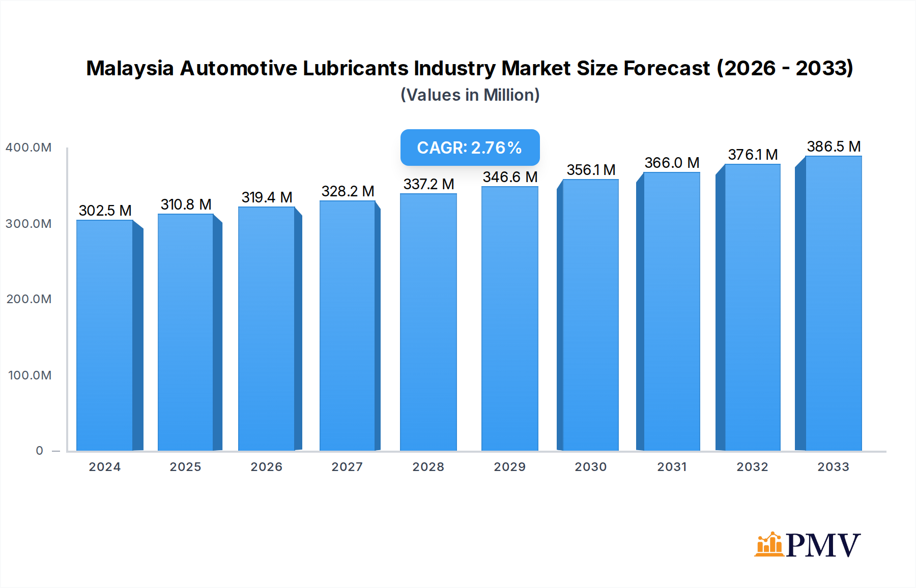The height and width of the screenshot is (588, 916).
Task: Click the 302.5 M data label
Action: click(x=105, y=210)
